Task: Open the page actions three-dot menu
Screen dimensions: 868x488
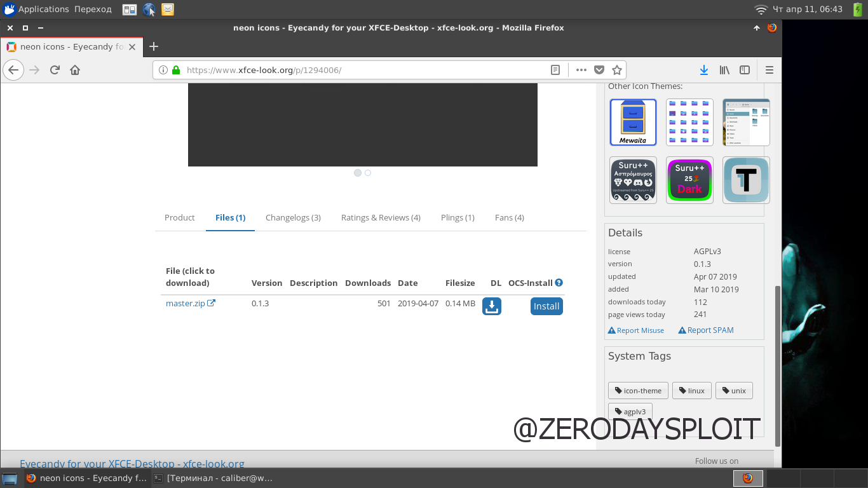Action: 581,70
